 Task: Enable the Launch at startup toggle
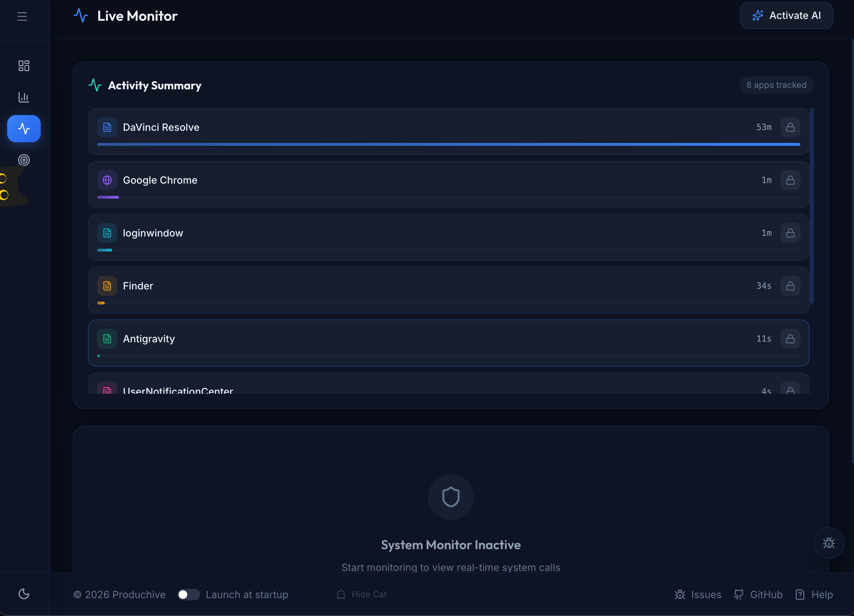click(188, 594)
